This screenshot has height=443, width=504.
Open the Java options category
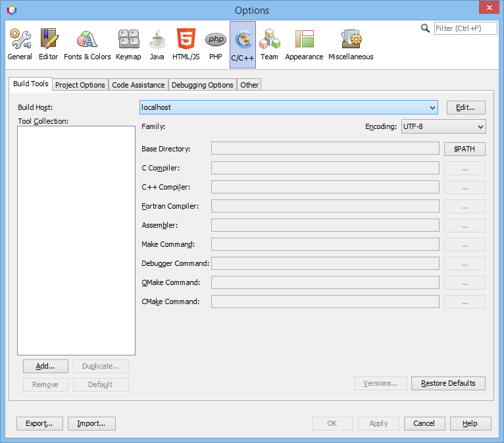click(157, 44)
